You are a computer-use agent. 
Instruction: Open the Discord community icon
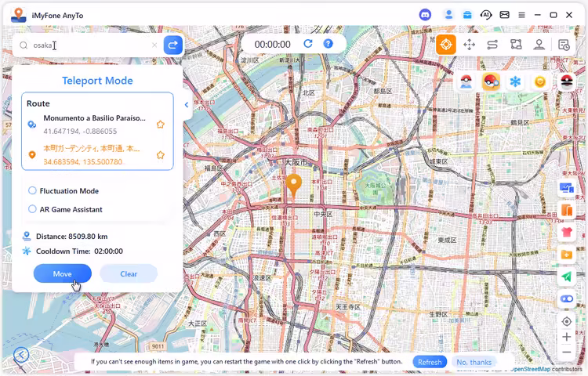pos(425,15)
